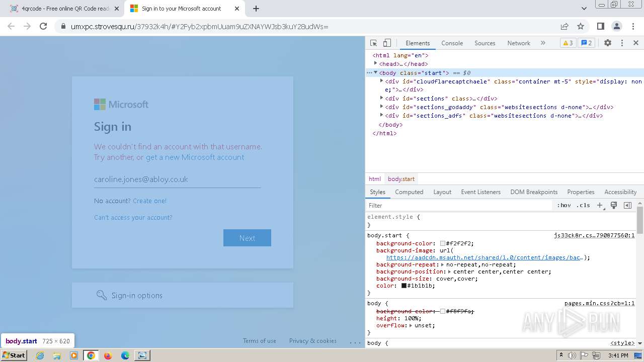Toggle the :hov element state button
The height and width of the screenshot is (362, 644).
click(563, 205)
